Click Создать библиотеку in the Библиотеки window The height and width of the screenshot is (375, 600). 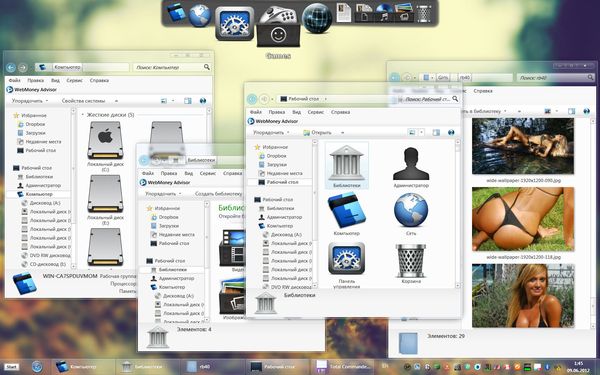[x=218, y=194]
